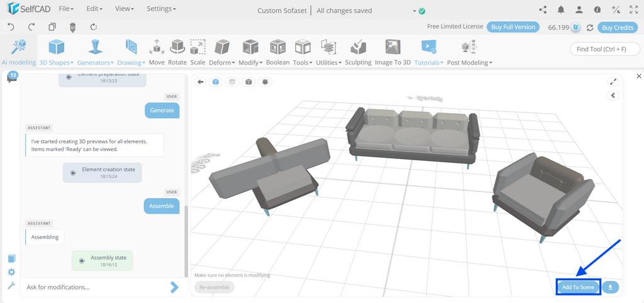Expand the preview panel to full size
The height and width of the screenshot is (303, 644).
pos(613,82)
